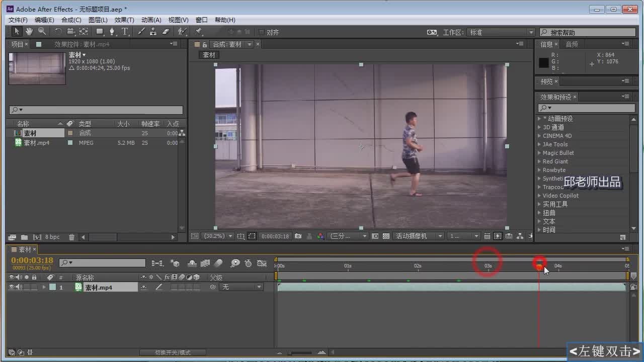Click the auto-keyframe stopwatch icon in timeline

[249, 263]
